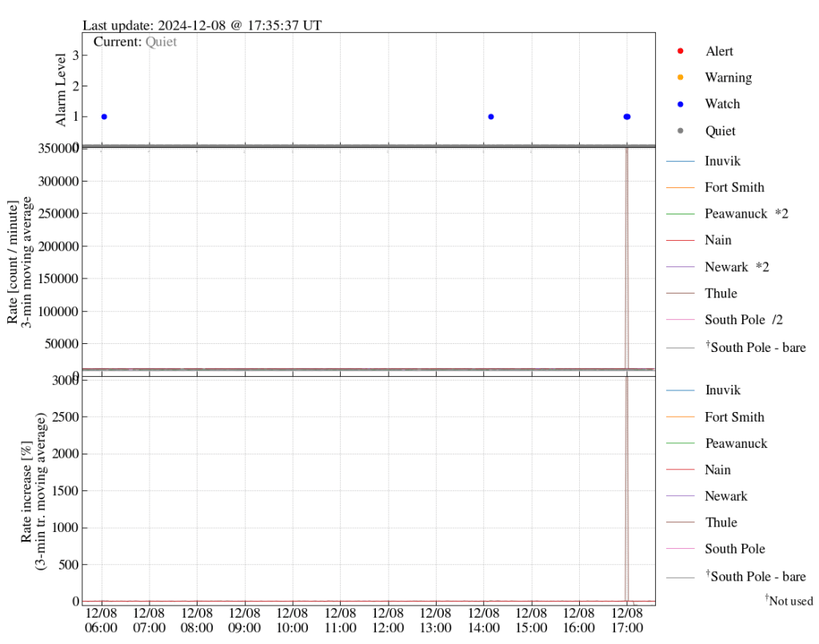Click the red Alert legend dot
The width and height of the screenshot is (819, 644).
(x=680, y=50)
